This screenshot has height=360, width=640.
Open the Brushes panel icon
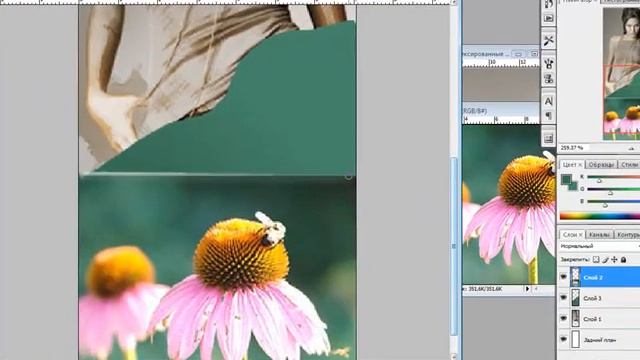(549, 63)
